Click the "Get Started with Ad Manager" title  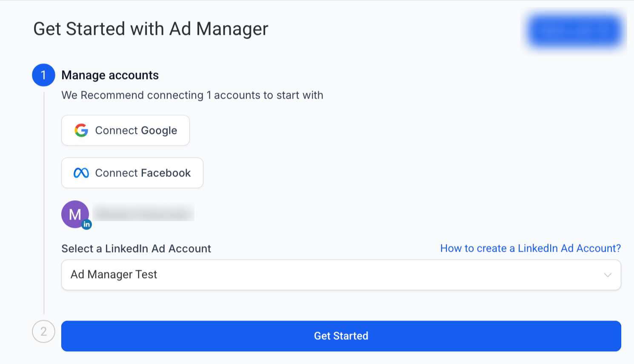coord(151,28)
